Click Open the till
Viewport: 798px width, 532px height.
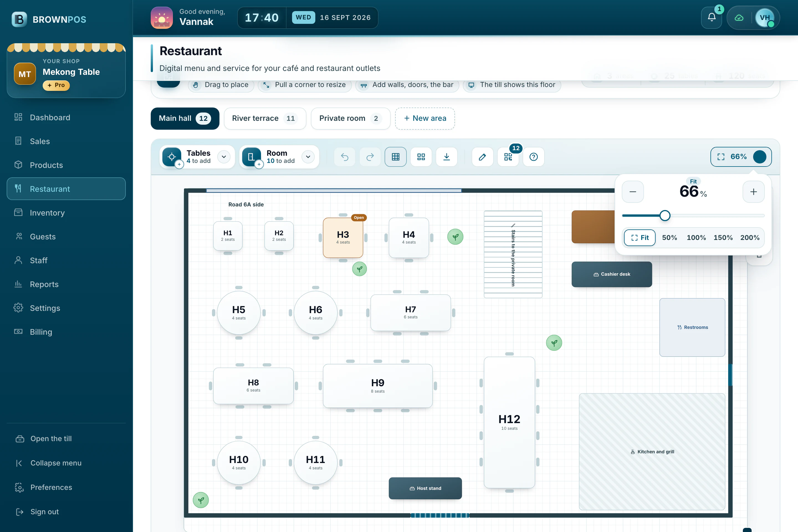[66, 438]
